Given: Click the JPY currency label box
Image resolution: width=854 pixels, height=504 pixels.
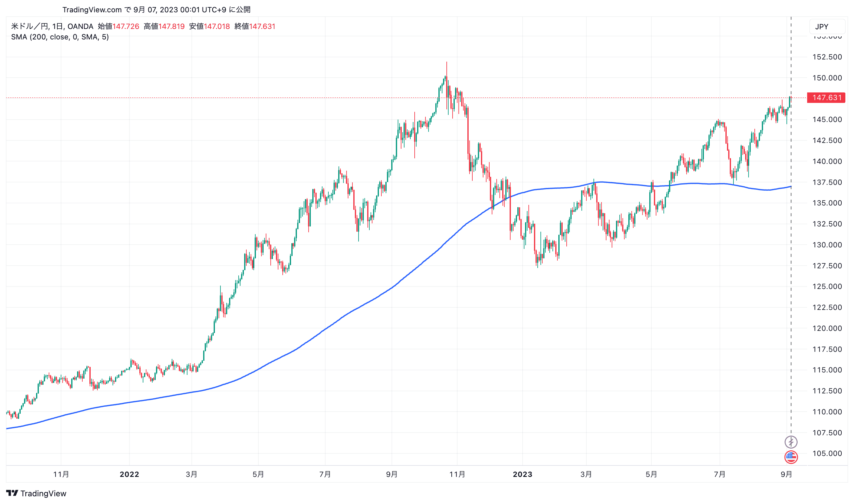Looking at the screenshot, I should 827,26.
